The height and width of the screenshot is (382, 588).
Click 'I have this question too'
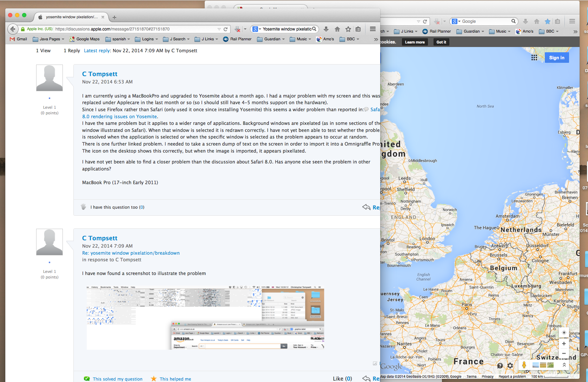point(114,207)
